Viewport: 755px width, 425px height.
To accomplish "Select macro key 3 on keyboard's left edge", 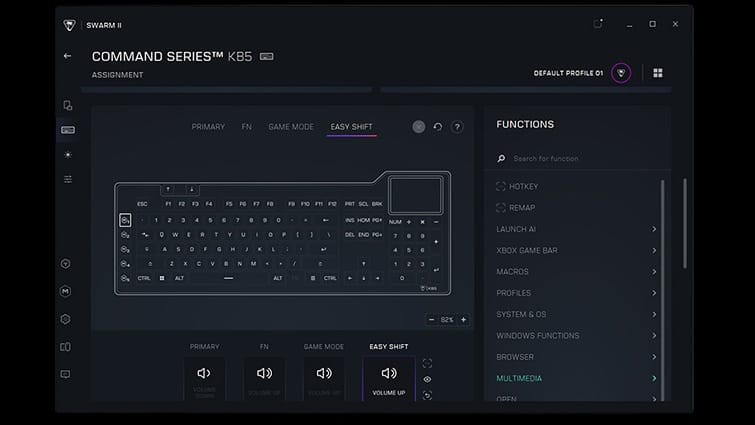I will 125,249.
